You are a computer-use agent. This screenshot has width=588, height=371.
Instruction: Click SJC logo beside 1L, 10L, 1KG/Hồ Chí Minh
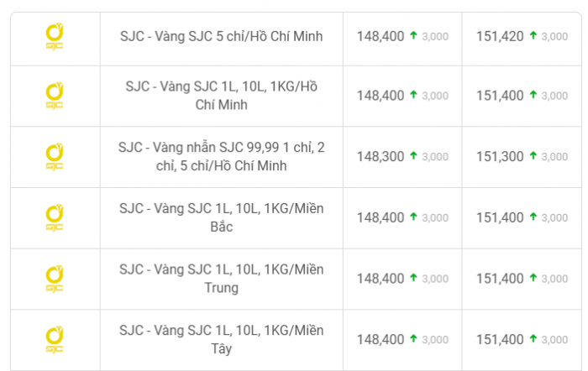[55, 96]
